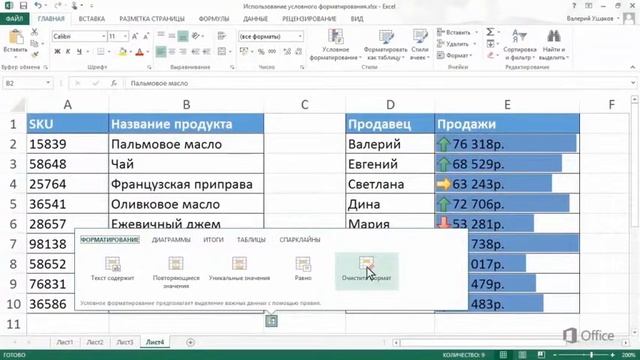Click the fill color bucket swatch
Viewport: 640px width, 360px height.
pos(122,52)
